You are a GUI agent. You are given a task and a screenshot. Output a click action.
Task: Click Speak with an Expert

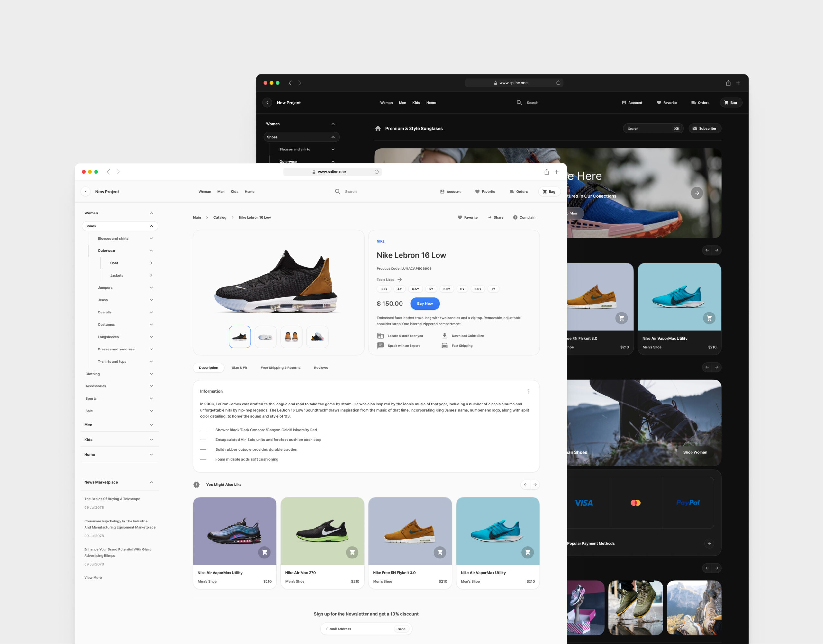(399, 345)
